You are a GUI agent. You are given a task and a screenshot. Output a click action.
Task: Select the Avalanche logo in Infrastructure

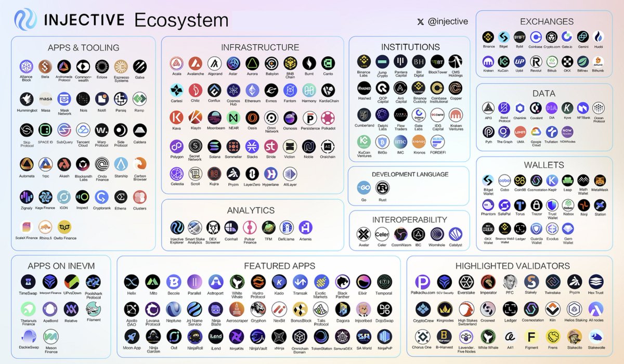click(196, 63)
